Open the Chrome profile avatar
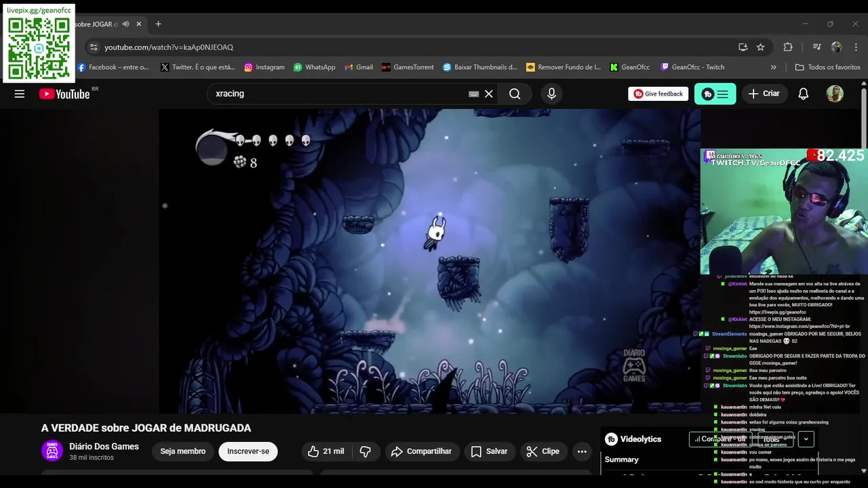This screenshot has height=488, width=868. (836, 47)
